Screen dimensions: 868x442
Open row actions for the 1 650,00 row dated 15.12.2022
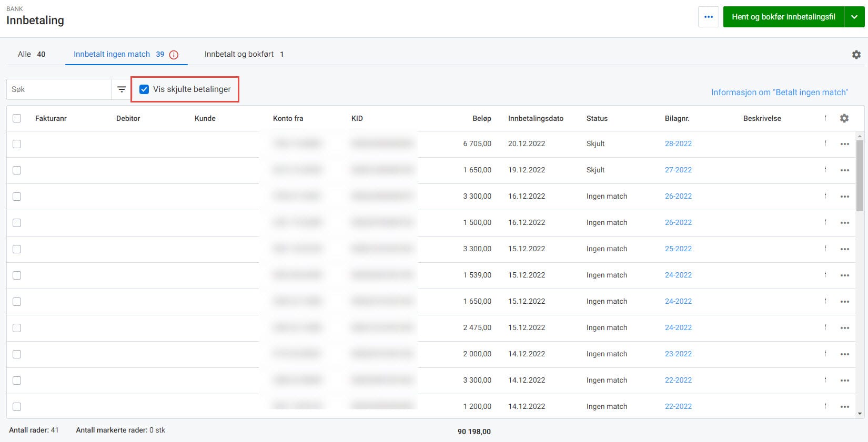pyautogui.click(x=845, y=302)
